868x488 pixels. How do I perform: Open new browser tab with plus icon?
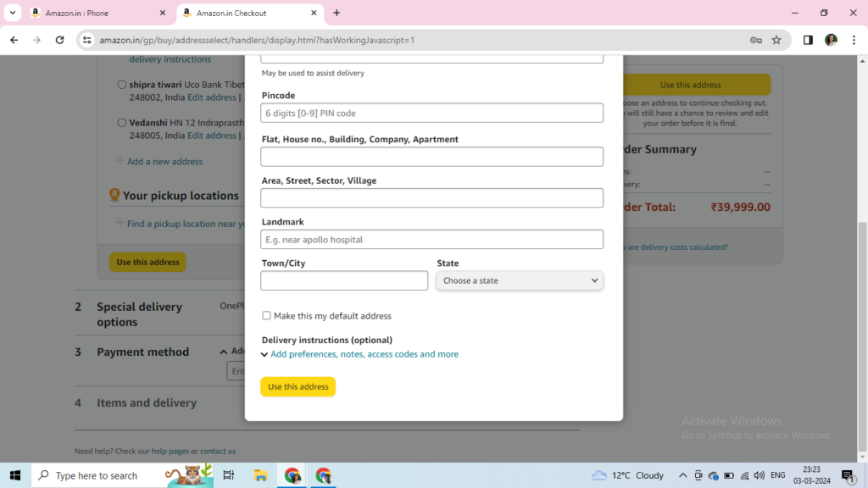click(337, 13)
